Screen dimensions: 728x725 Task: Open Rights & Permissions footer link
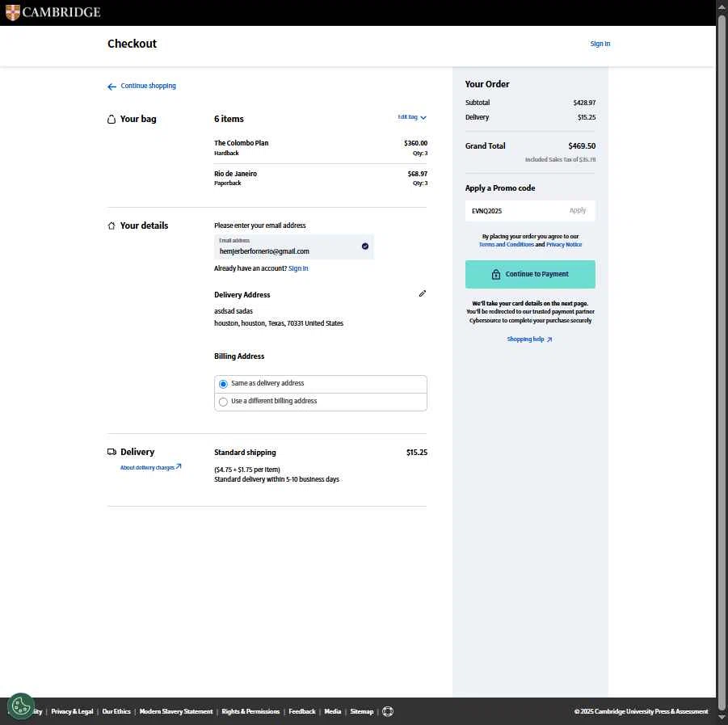tap(250, 711)
